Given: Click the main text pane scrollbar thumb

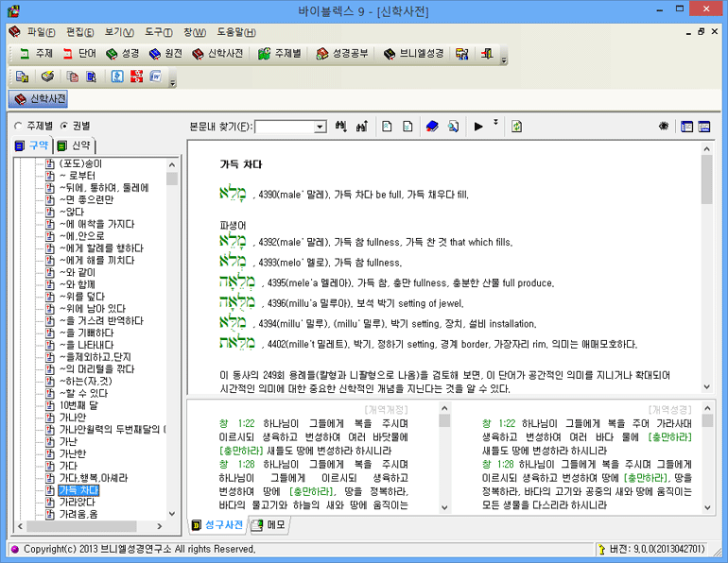Looking at the screenshot, I should click(x=706, y=179).
